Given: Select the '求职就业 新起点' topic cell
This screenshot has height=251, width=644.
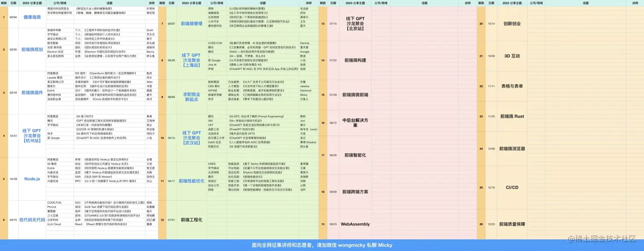Looking at the screenshot, I should (x=192, y=97).
